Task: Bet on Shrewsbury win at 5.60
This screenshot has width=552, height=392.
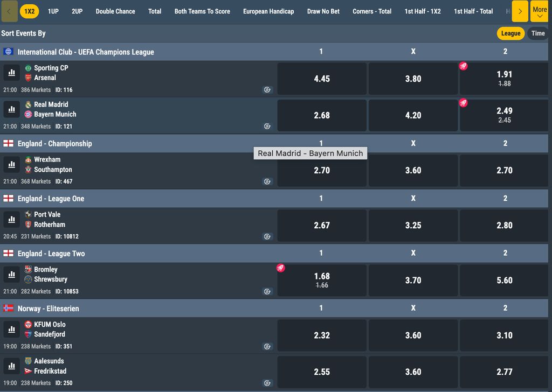Action: tap(504, 280)
